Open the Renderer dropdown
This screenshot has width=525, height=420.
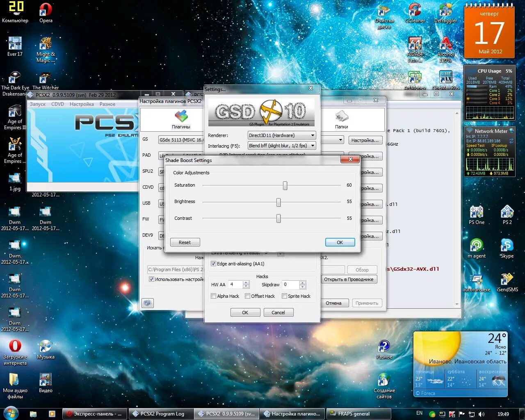281,135
